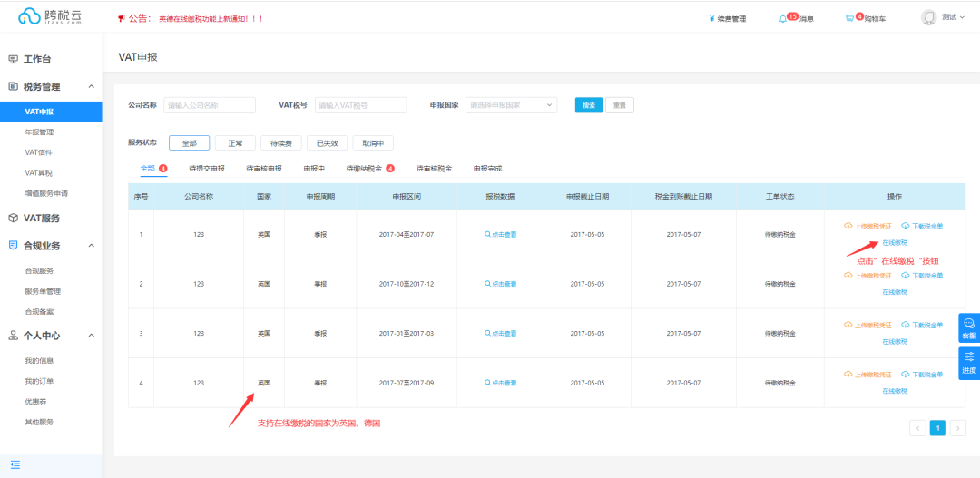Click the 个人中心 person icon
This screenshot has width=980, height=478.
(x=13, y=336)
